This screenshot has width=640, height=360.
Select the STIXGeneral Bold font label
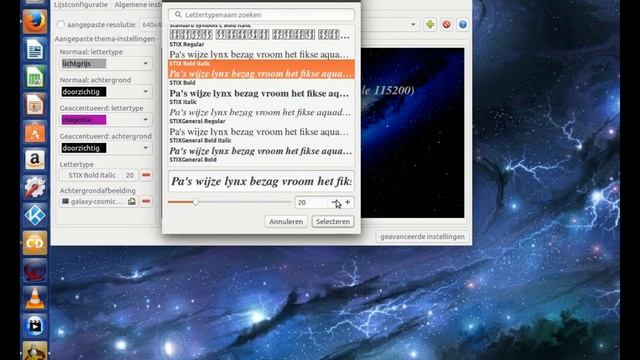pyautogui.click(x=193, y=160)
